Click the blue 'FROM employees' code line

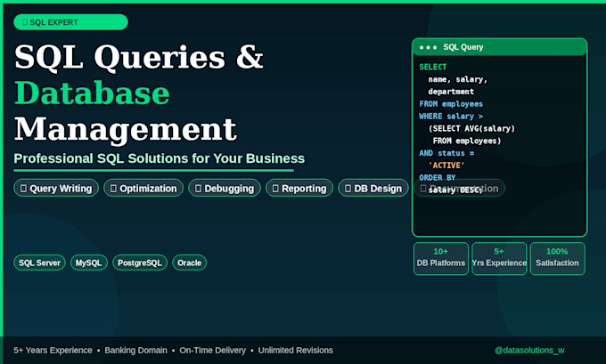451,104
